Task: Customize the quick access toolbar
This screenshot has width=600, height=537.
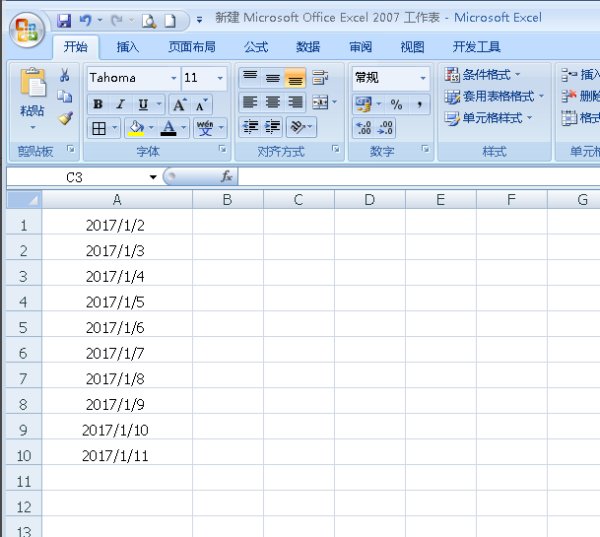Action: tap(199, 20)
